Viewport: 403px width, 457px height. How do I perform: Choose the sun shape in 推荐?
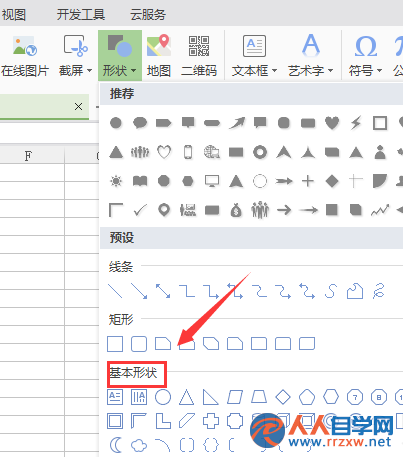(116, 181)
